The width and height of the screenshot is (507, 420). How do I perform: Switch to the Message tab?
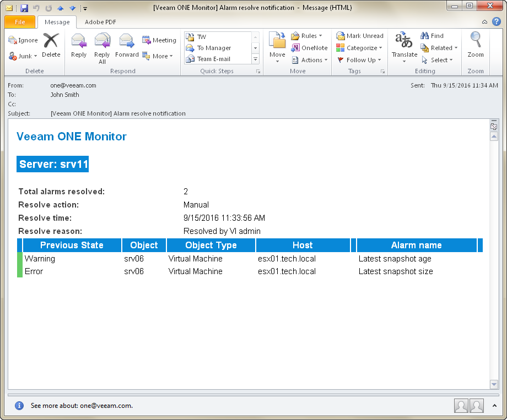(x=57, y=22)
